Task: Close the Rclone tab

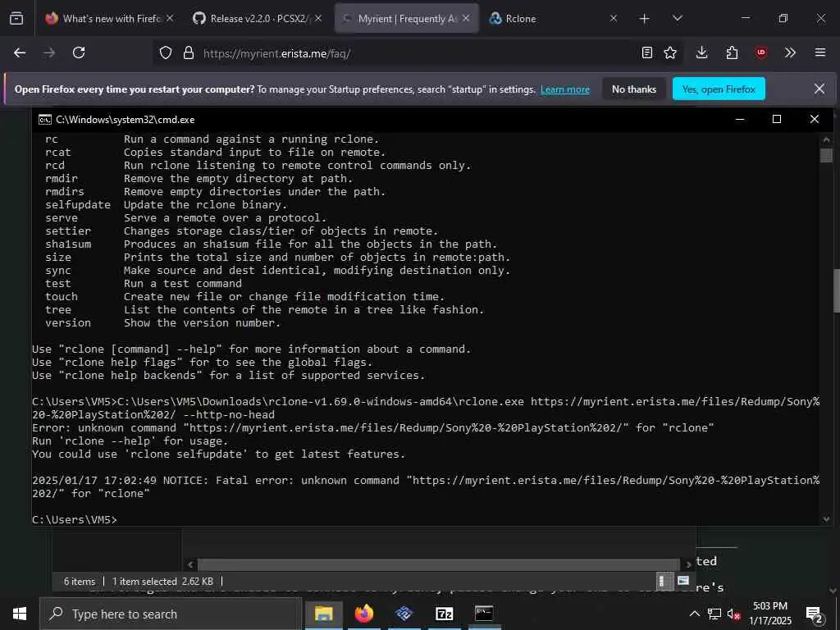Action: [x=614, y=19]
